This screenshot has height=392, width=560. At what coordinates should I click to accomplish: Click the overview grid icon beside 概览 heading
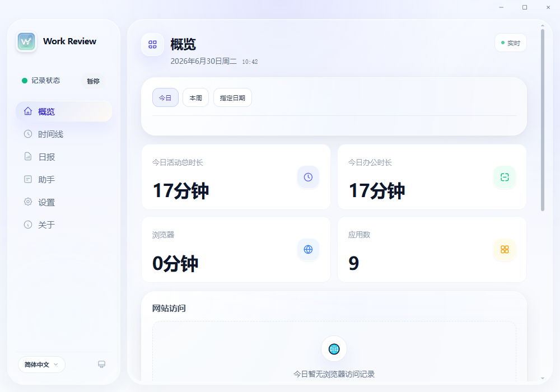[152, 44]
